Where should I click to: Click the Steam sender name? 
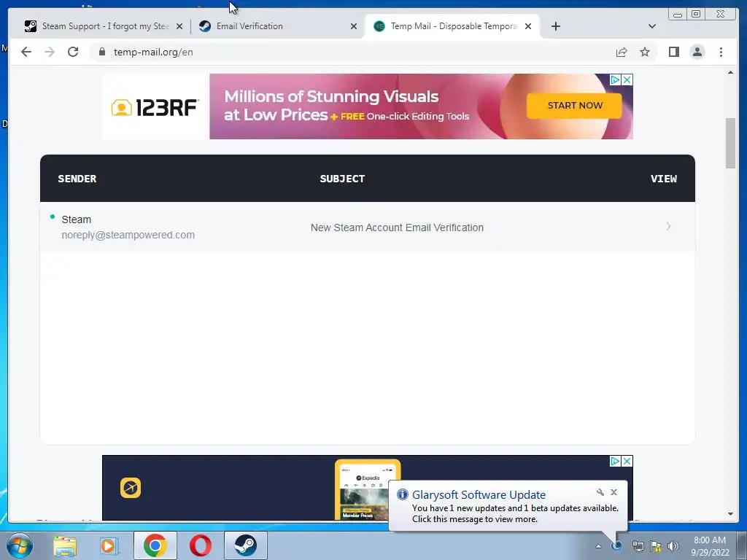76,219
